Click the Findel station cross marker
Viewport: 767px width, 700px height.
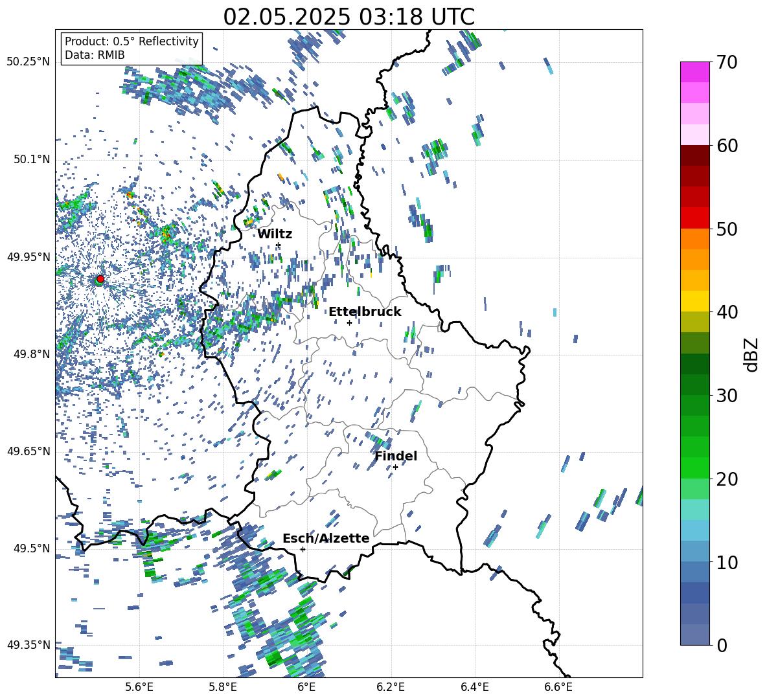point(395,468)
